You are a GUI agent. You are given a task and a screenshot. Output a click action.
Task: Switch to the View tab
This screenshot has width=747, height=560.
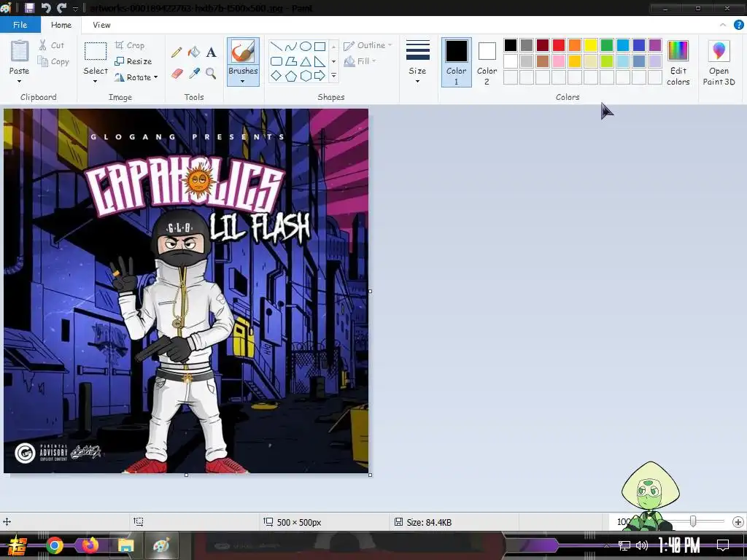(101, 25)
